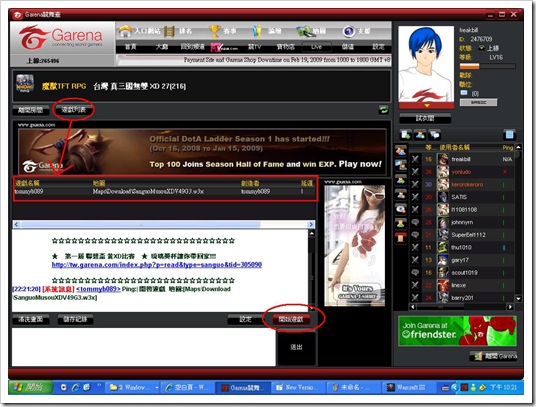Click the MTV logo in navigation bar

point(224,48)
